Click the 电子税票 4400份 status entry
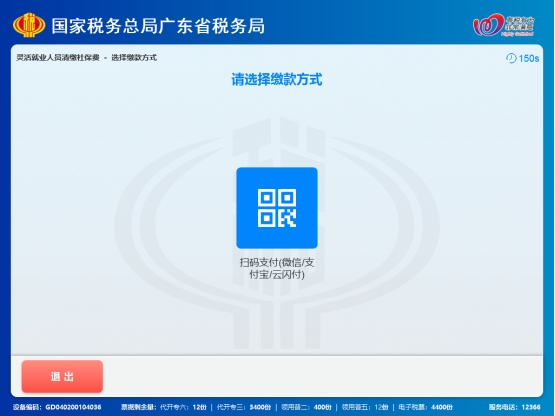555x416 pixels. (425, 407)
